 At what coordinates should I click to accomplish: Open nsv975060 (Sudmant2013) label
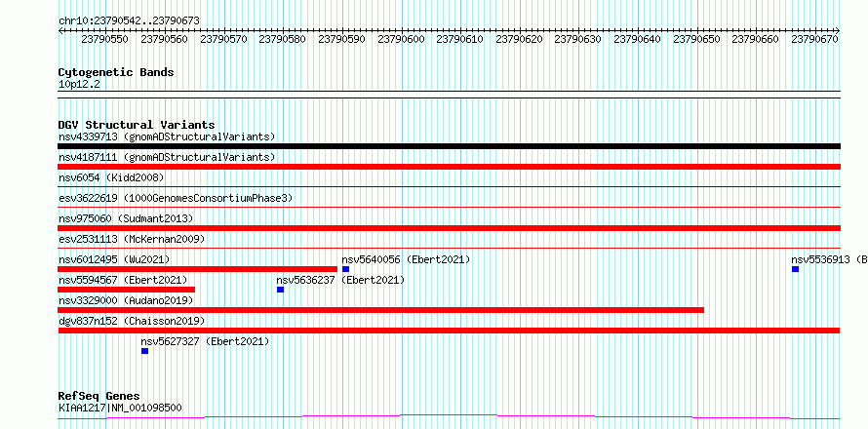126,218
